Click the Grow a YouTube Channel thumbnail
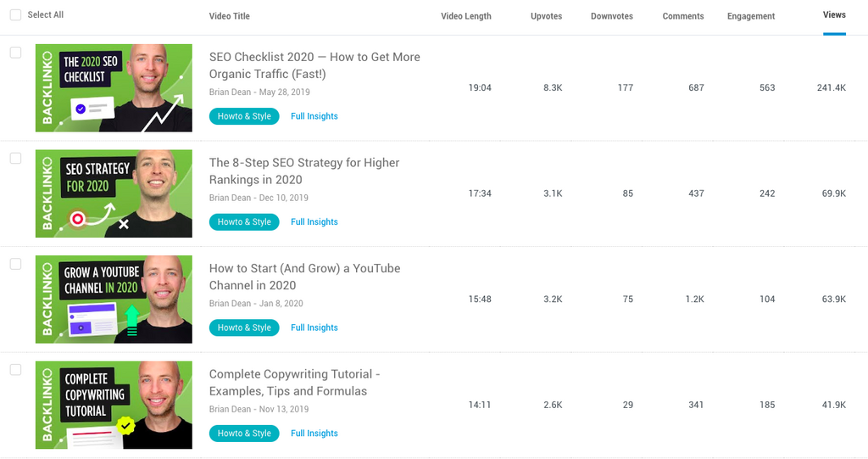The width and height of the screenshot is (868, 459). coord(114,299)
